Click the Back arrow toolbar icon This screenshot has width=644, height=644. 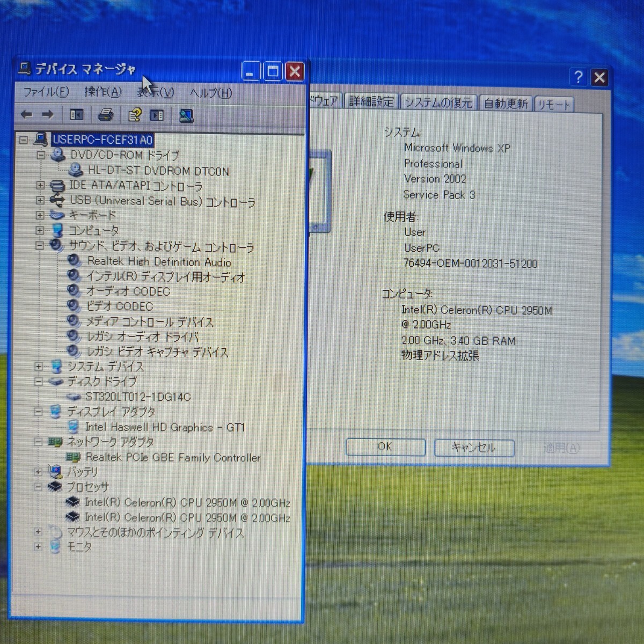(26, 114)
